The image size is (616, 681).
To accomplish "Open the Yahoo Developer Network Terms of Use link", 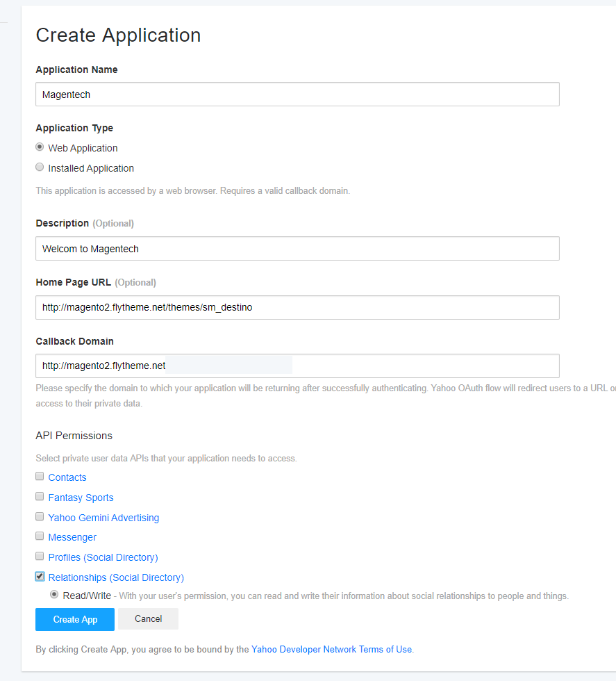I will [332, 649].
